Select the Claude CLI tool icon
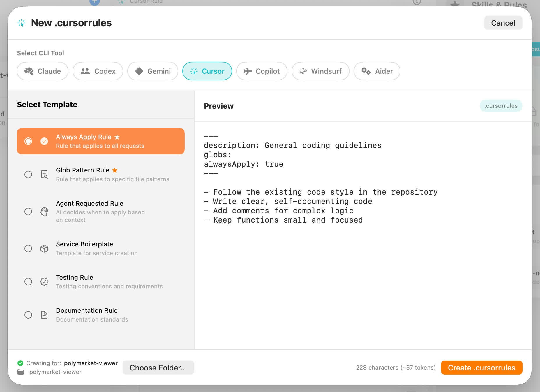 coord(29,71)
